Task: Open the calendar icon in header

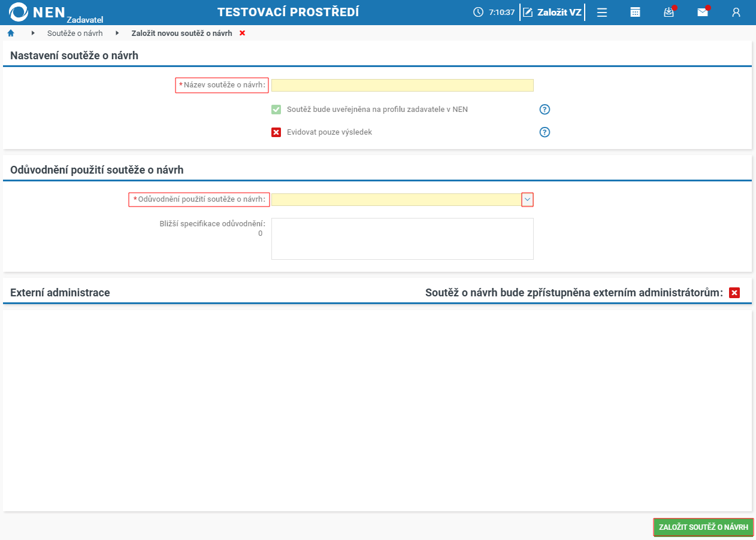Action: pyautogui.click(x=636, y=13)
